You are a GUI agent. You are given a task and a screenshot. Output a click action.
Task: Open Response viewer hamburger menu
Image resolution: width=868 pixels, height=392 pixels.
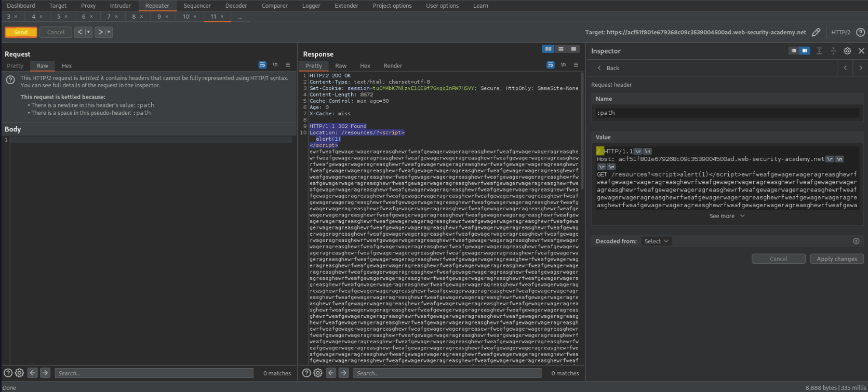576,65
